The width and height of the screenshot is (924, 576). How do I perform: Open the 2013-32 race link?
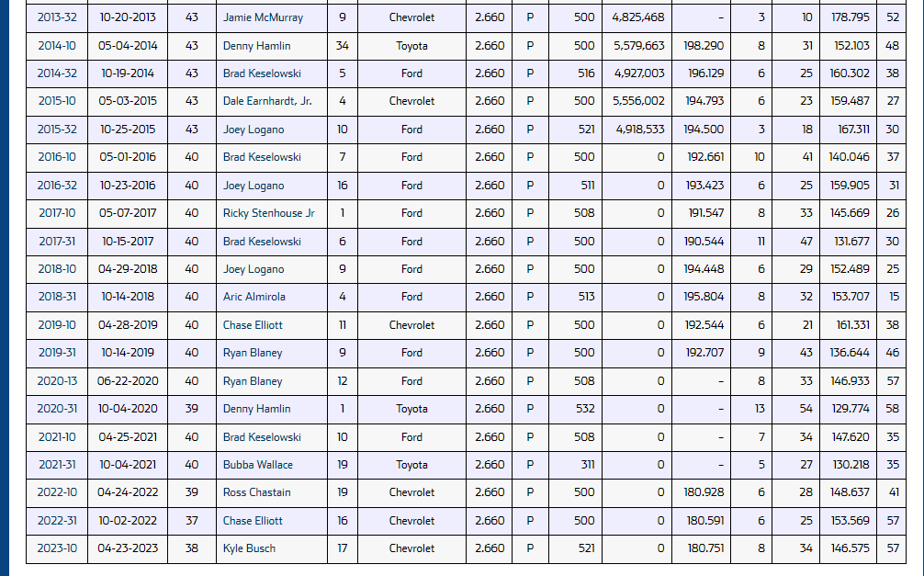pyautogui.click(x=57, y=17)
